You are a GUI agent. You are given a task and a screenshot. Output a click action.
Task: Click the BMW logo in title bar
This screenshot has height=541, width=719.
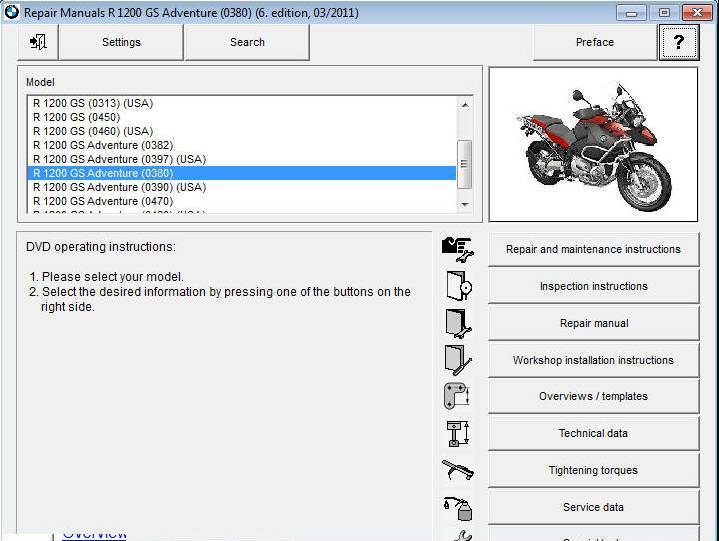pos(11,12)
